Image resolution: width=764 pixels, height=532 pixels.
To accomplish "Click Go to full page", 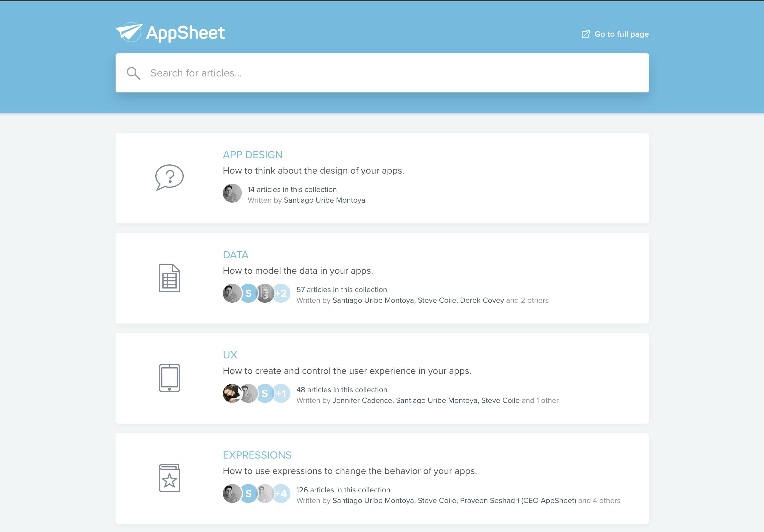I will [x=621, y=34].
